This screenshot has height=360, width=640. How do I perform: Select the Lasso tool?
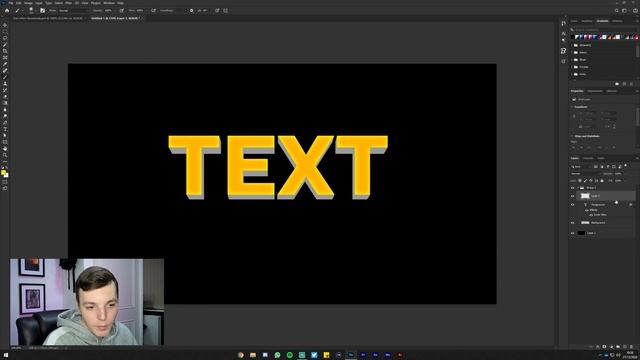5,38
